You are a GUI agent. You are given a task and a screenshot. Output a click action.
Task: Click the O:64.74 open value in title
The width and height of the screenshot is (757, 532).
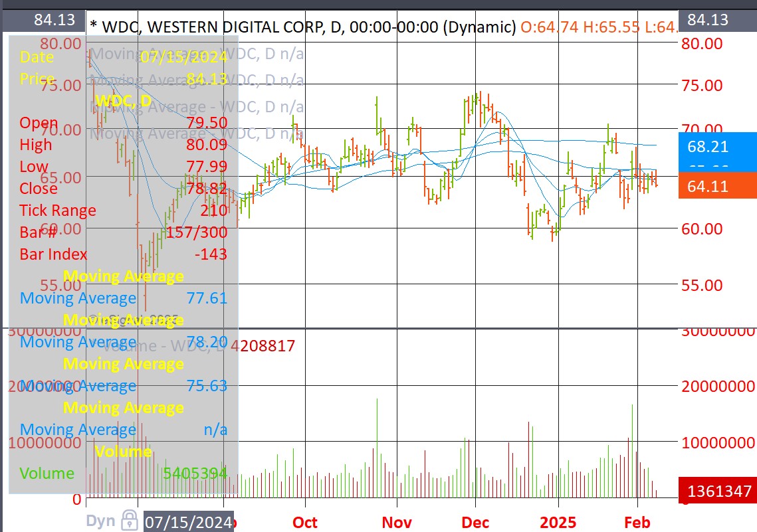(x=550, y=27)
